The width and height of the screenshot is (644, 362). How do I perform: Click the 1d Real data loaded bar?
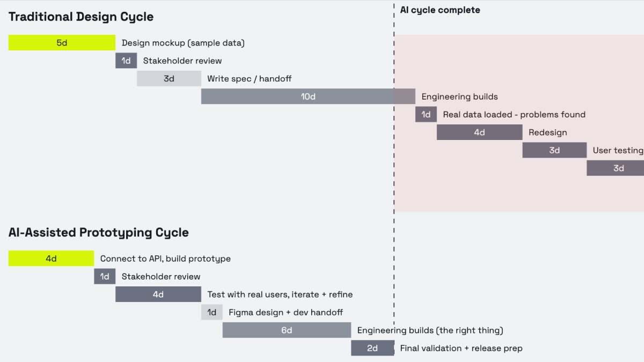tap(426, 114)
